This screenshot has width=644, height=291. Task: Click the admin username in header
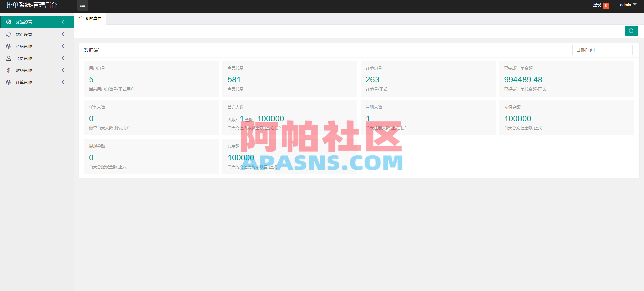point(625,5)
